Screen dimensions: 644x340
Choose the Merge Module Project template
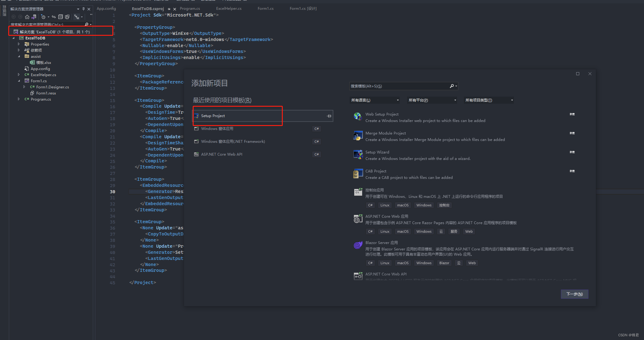(x=464, y=136)
